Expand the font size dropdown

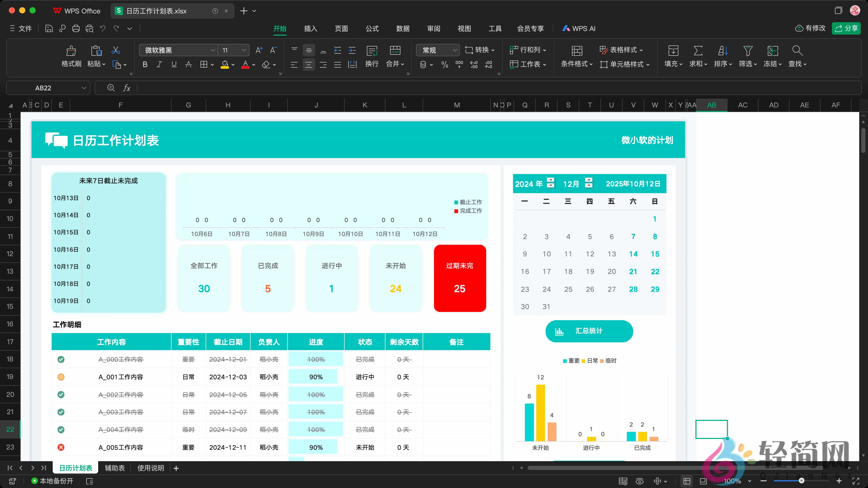click(243, 50)
